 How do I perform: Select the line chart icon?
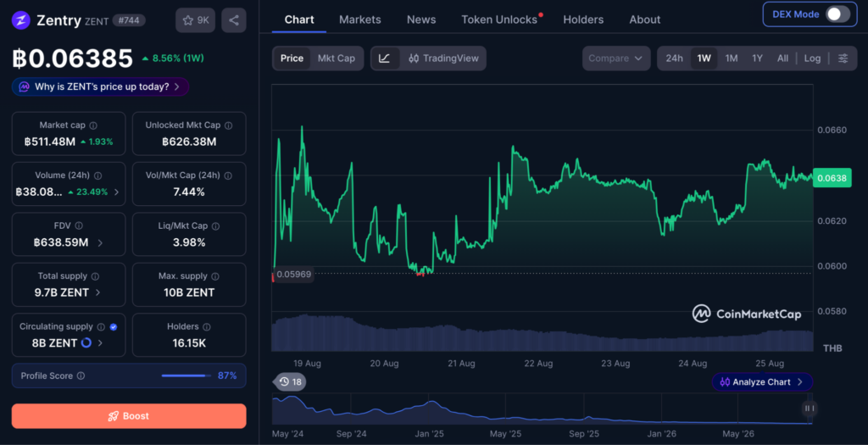click(385, 58)
